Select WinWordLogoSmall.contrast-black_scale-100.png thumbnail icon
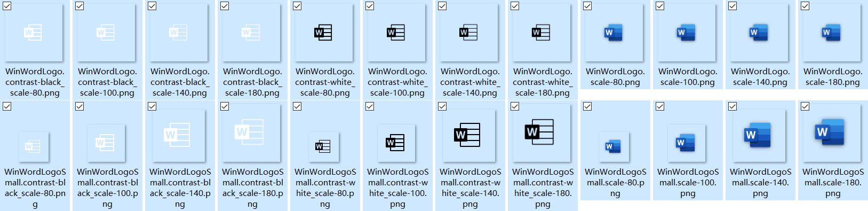The width and height of the screenshot is (868, 211). [x=106, y=143]
